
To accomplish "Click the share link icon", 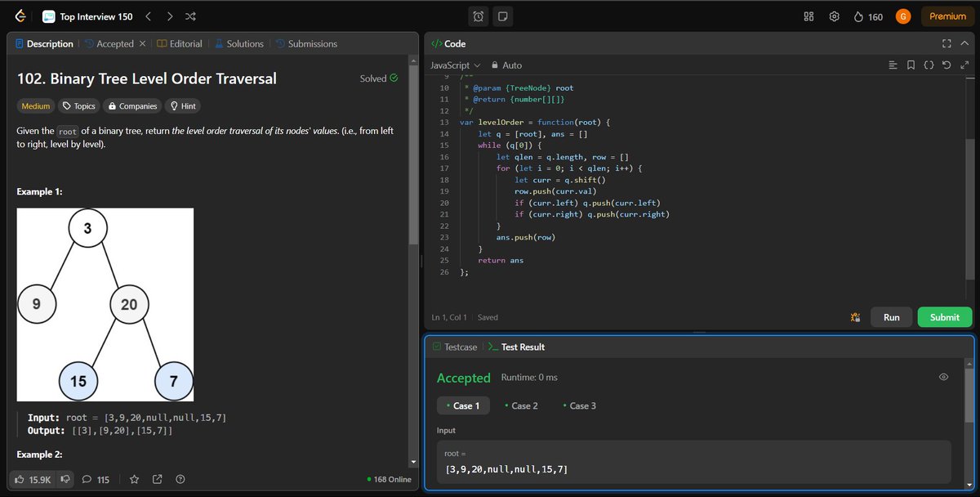I will (x=158, y=480).
